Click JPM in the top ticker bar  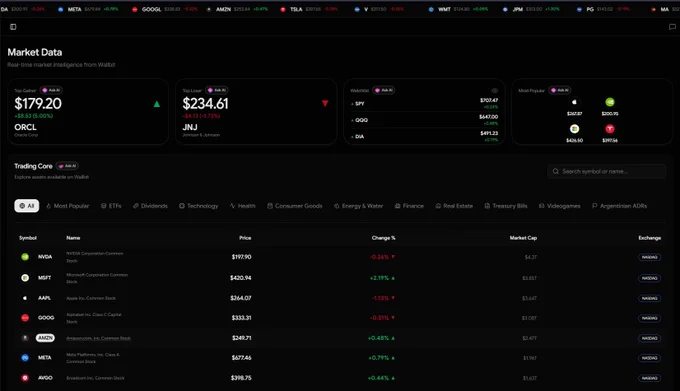click(x=517, y=9)
